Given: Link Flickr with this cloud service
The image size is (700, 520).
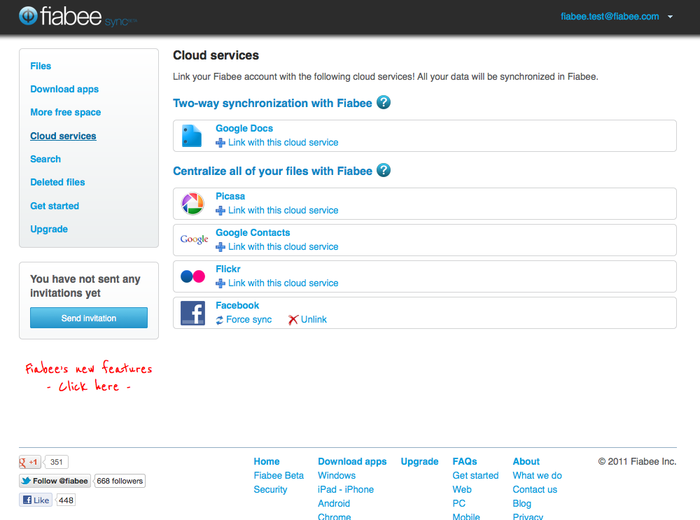Looking at the screenshot, I should [x=277, y=283].
